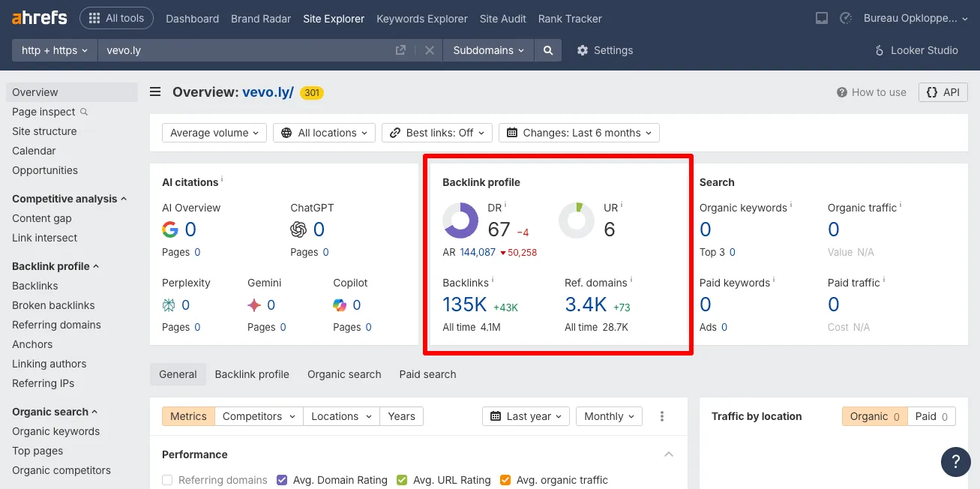Switch to the Backlink profile tab
The height and width of the screenshot is (489, 980).
pyautogui.click(x=252, y=374)
